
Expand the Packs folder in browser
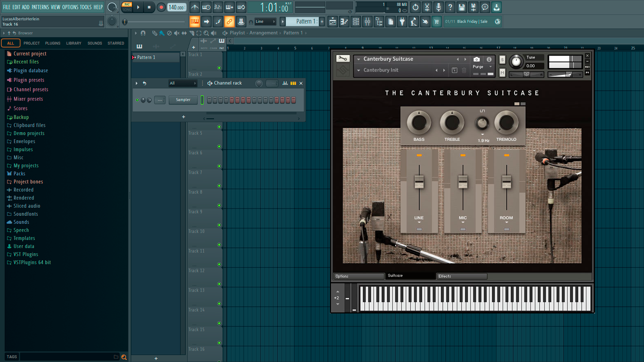19,173
